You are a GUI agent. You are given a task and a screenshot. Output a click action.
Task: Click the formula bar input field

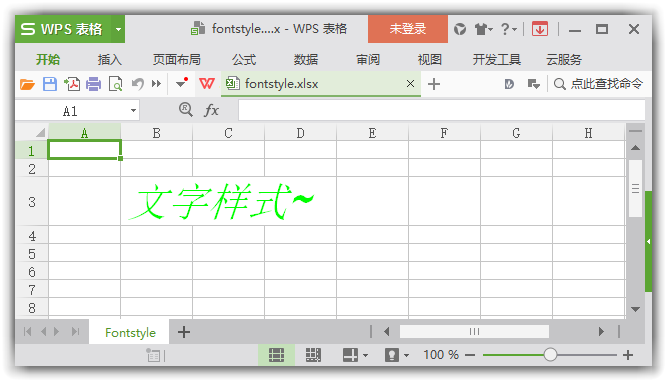click(x=442, y=111)
